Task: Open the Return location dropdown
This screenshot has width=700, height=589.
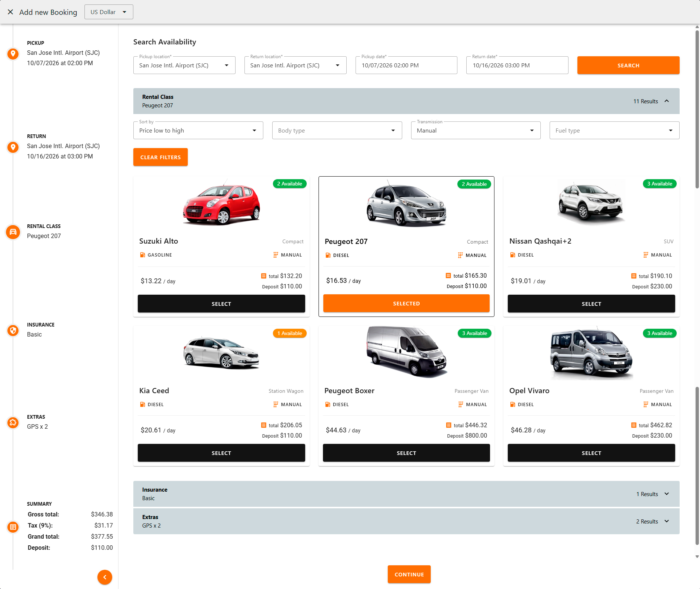Action: [x=295, y=65]
